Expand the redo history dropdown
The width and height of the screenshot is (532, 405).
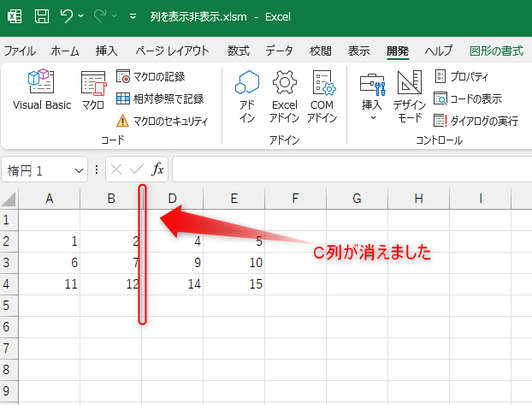click(x=115, y=15)
